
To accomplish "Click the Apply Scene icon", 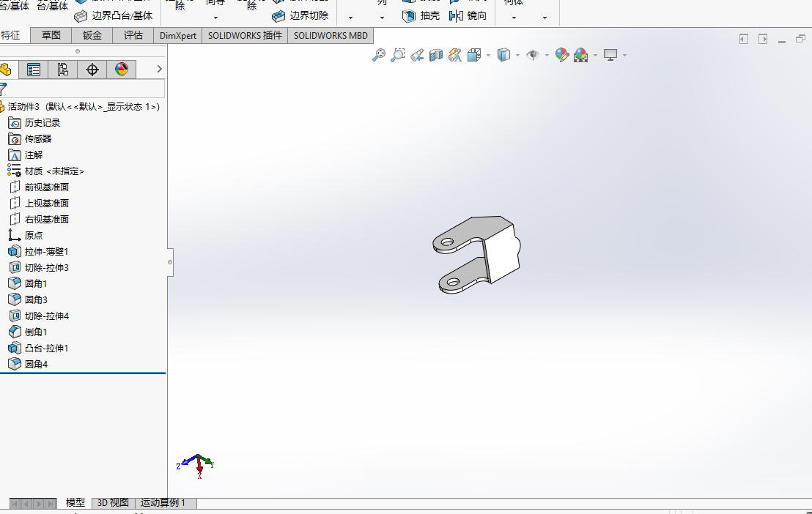I will point(580,55).
